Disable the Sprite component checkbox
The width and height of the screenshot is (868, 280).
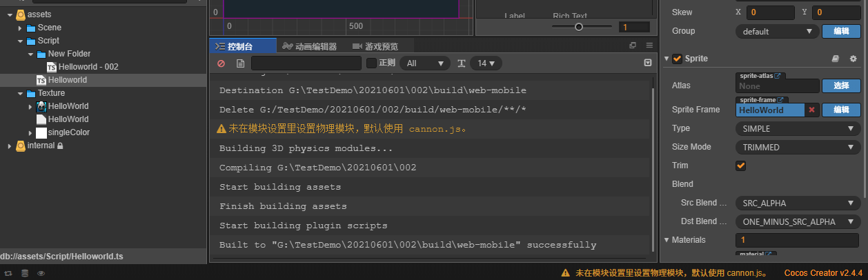coord(678,59)
